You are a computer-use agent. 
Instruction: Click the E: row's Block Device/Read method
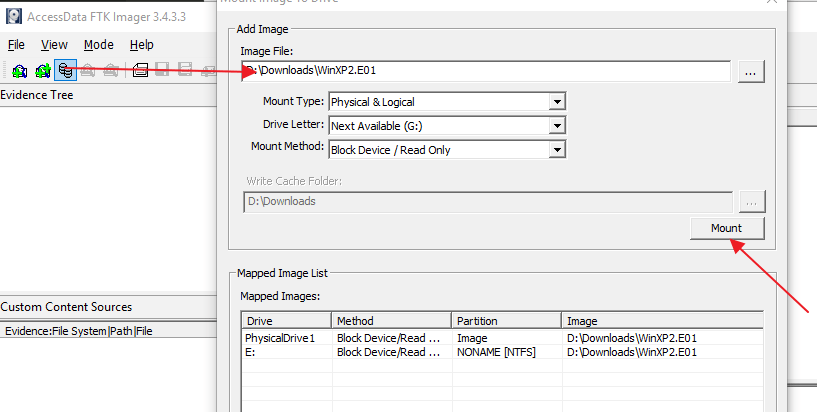click(389, 352)
